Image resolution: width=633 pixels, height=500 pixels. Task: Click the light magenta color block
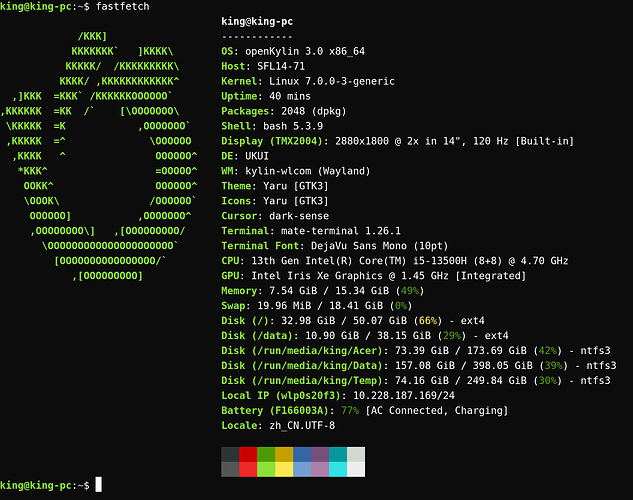pos(320,469)
